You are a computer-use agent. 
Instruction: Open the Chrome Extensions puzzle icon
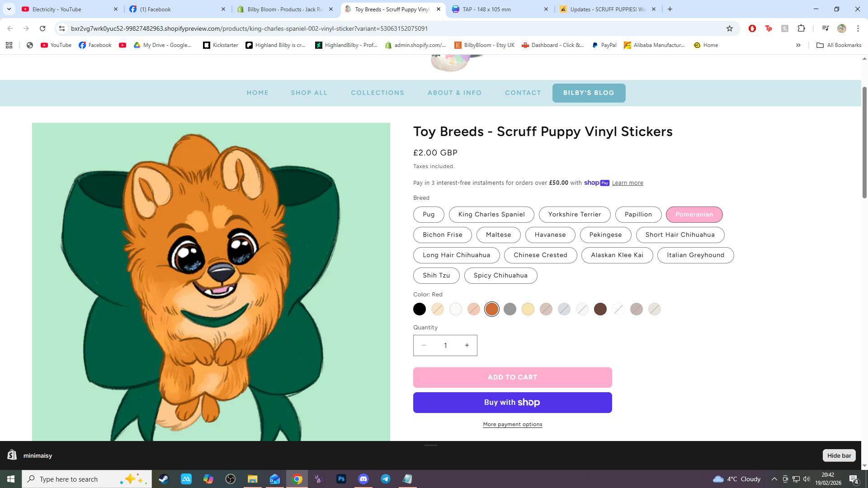(801, 28)
